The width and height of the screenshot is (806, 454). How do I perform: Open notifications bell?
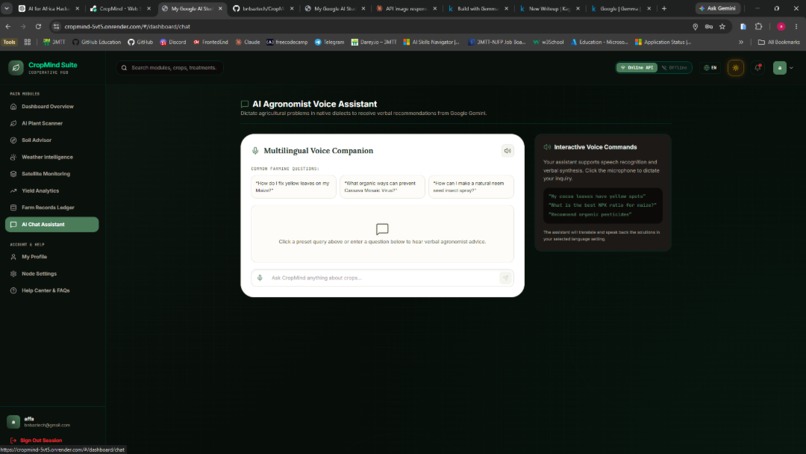coord(758,67)
